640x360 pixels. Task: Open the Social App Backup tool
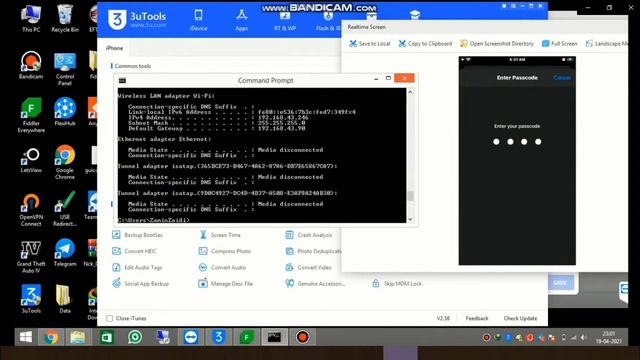tap(140, 284)
